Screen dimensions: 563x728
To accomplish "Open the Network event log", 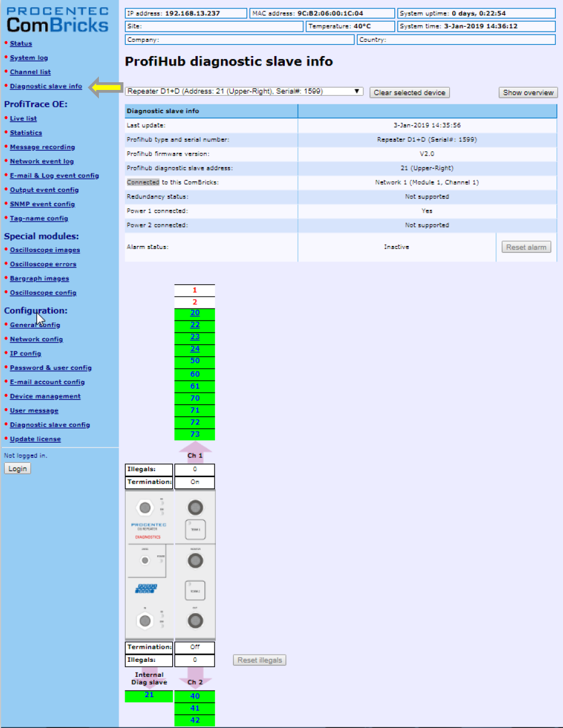I will (x=42, y=161).
